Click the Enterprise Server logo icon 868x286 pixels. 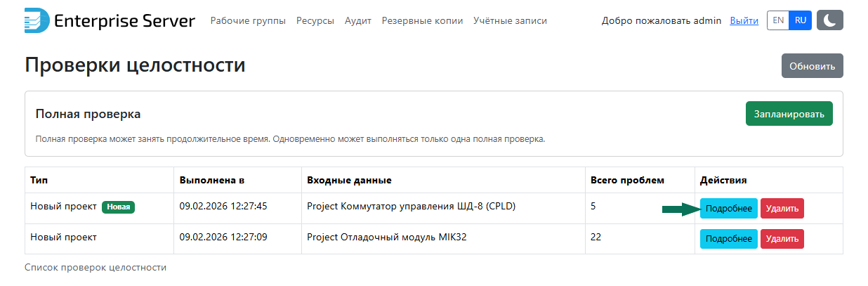pos(37,20)
